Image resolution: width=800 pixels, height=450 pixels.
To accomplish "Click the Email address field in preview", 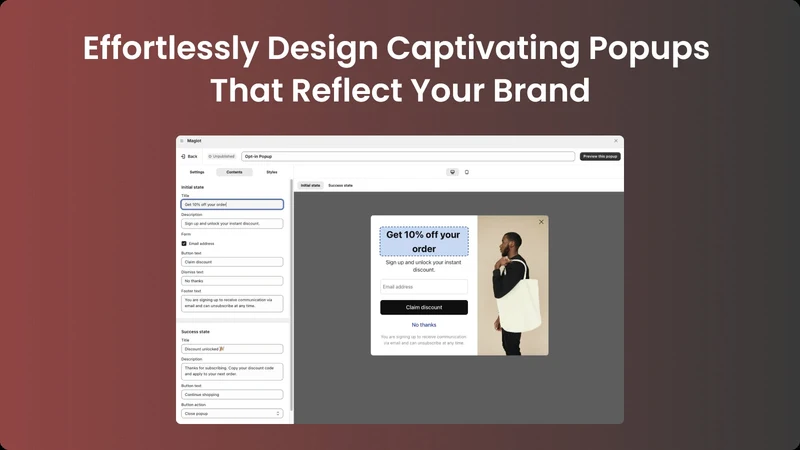I will (423, 287).
